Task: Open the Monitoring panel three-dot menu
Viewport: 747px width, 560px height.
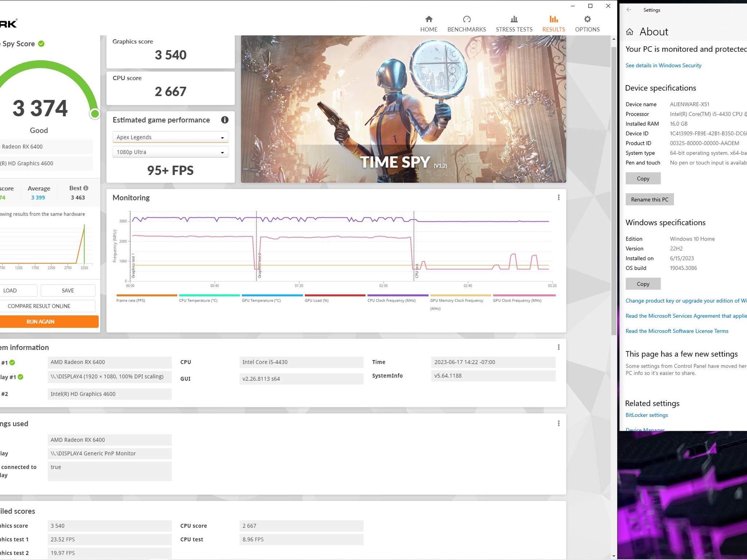Action: coord(558,198)
